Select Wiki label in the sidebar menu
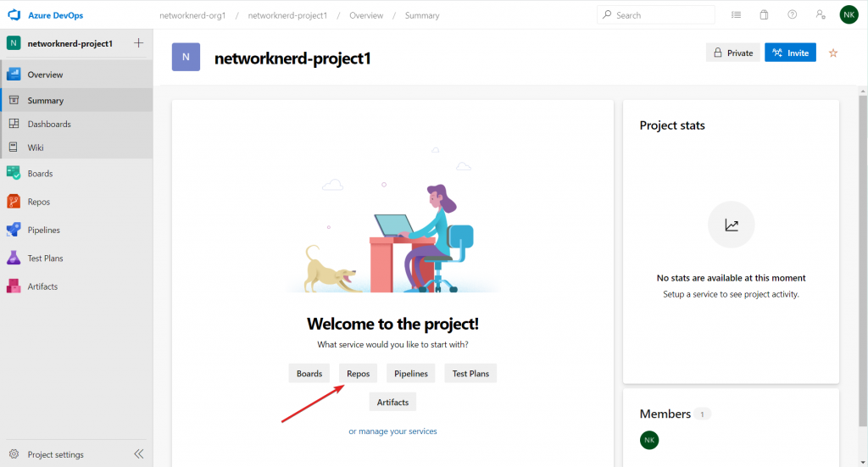 point(36,147)
